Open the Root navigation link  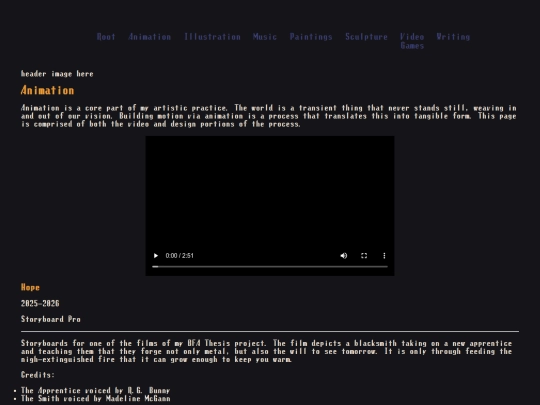[106, 37]
